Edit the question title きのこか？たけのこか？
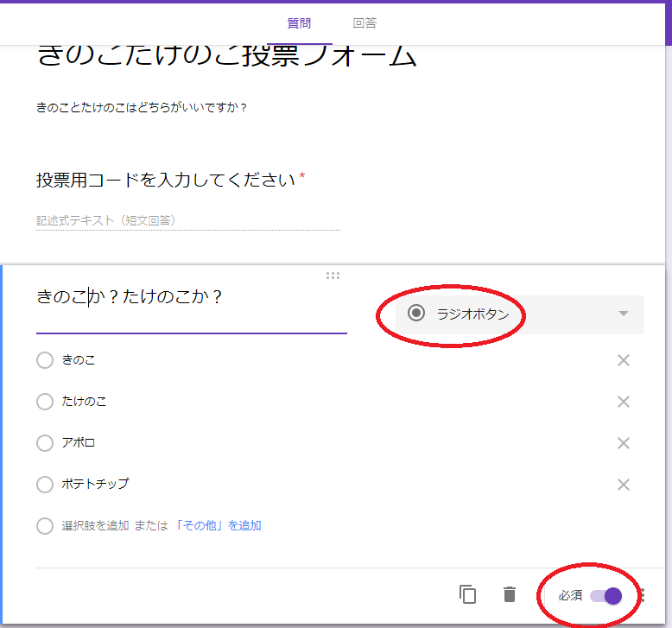Screen dimensions: 672x628 (x=192, y=297)
